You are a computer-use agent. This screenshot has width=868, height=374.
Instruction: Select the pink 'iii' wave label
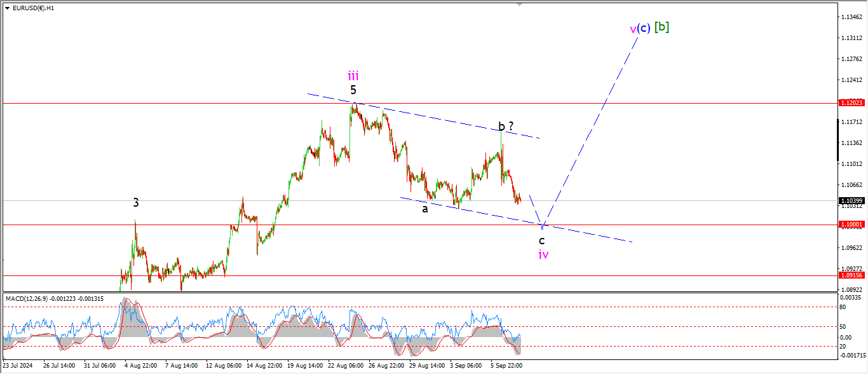(353, 76)
